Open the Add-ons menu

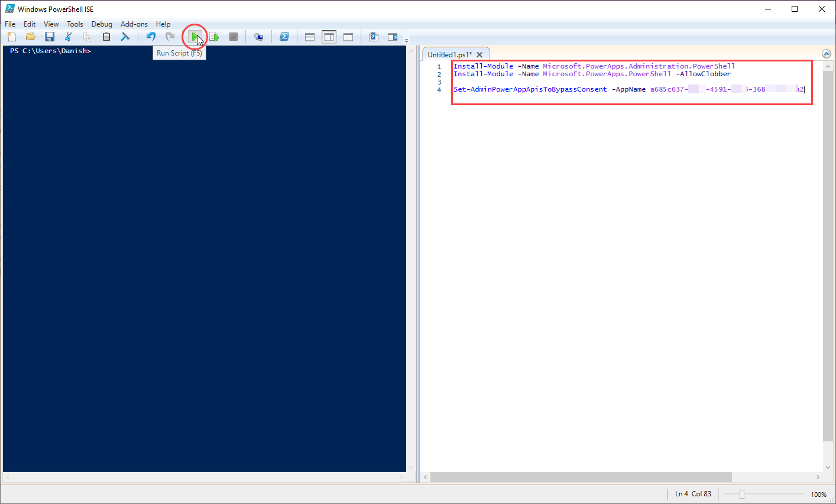coord(134,24)
